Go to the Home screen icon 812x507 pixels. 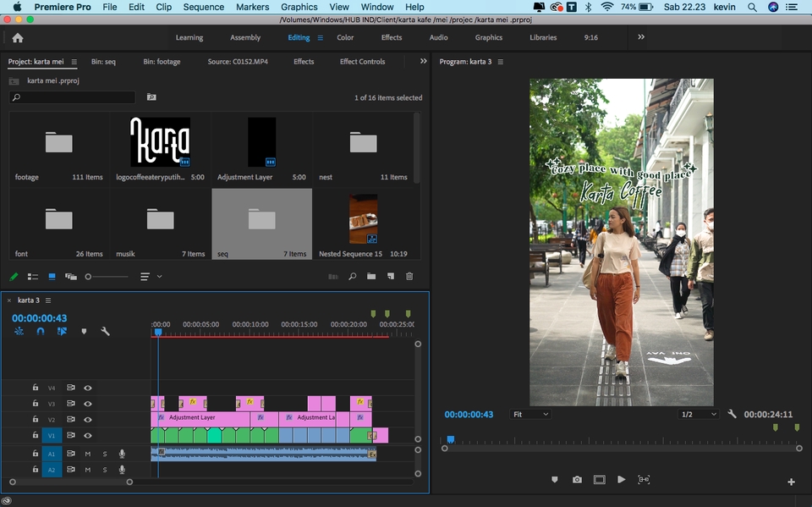click(18, 38)
